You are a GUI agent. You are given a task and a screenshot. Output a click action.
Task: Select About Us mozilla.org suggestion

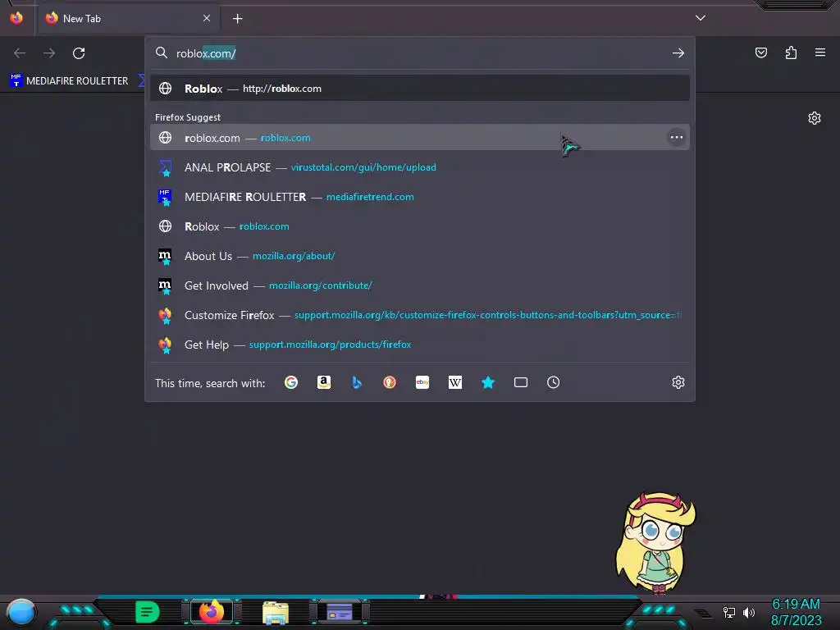pyautogui.click(x=420, y=256)
